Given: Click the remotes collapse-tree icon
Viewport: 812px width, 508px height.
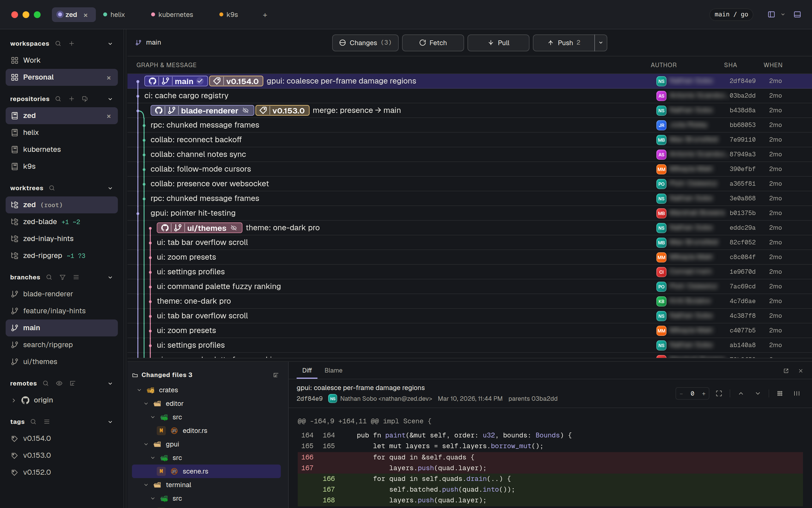Looking at the screenshot, I should pos(72,383).
